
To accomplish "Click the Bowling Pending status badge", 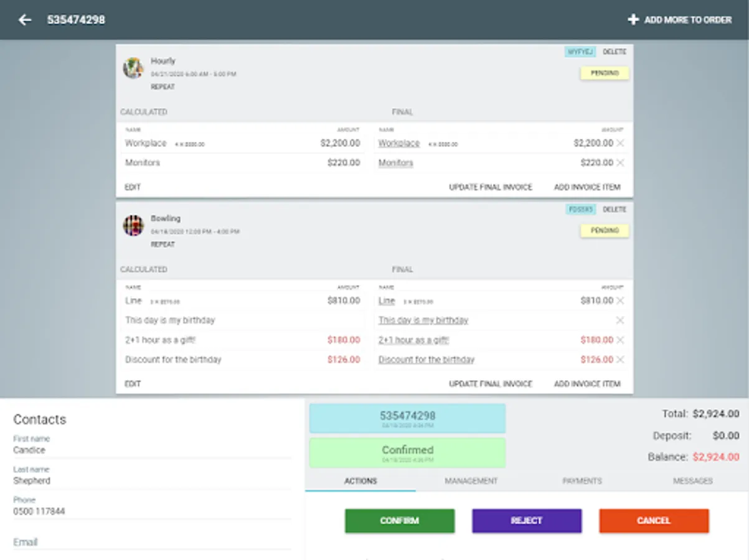I will (605, 231).
